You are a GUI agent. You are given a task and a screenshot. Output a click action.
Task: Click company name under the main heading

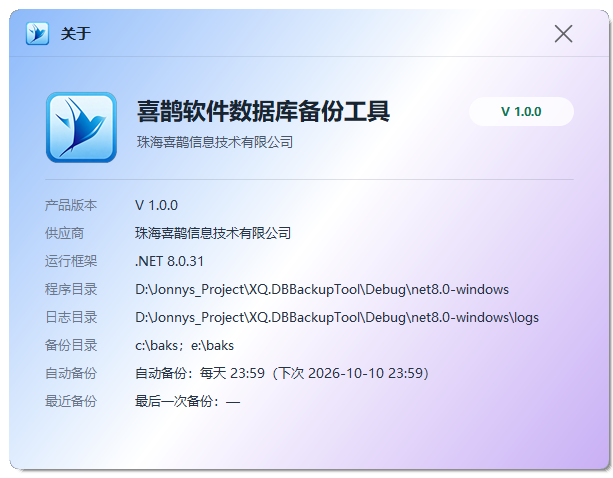pyautogui.click(x=215, y=142)
